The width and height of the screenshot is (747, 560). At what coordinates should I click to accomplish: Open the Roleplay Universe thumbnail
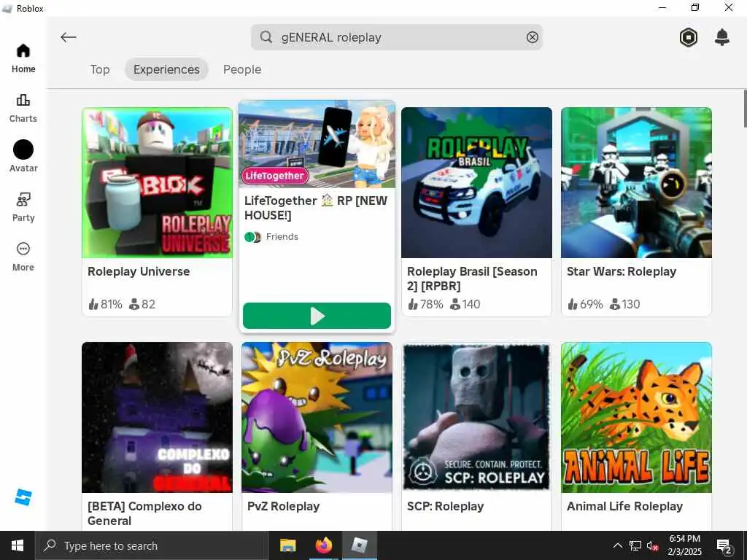158,182
